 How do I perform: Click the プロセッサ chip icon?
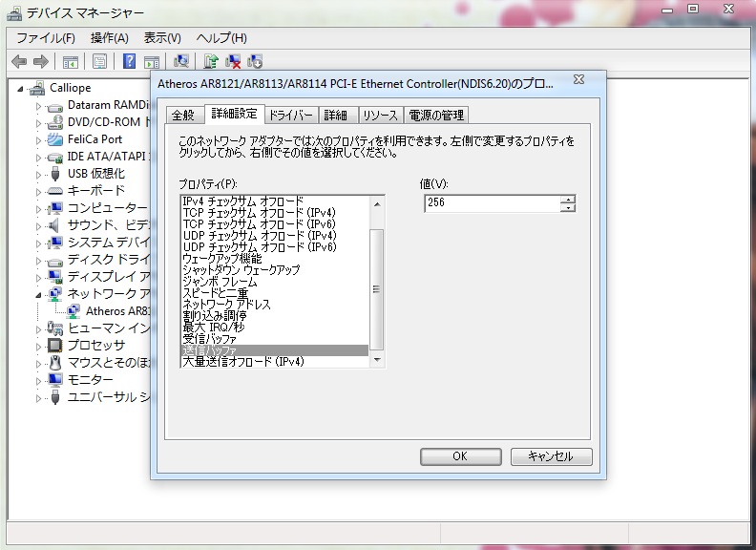point(55,346)
